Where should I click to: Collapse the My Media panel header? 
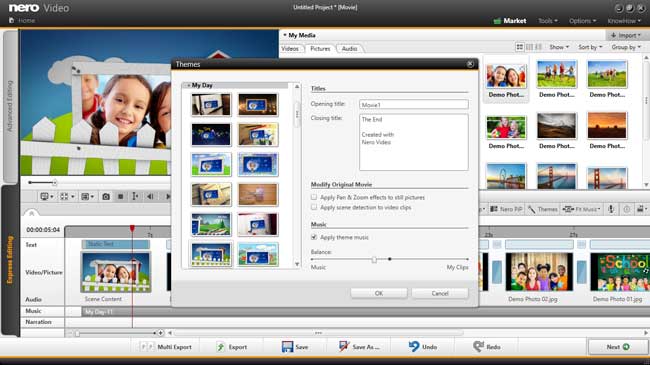point(285,35)
